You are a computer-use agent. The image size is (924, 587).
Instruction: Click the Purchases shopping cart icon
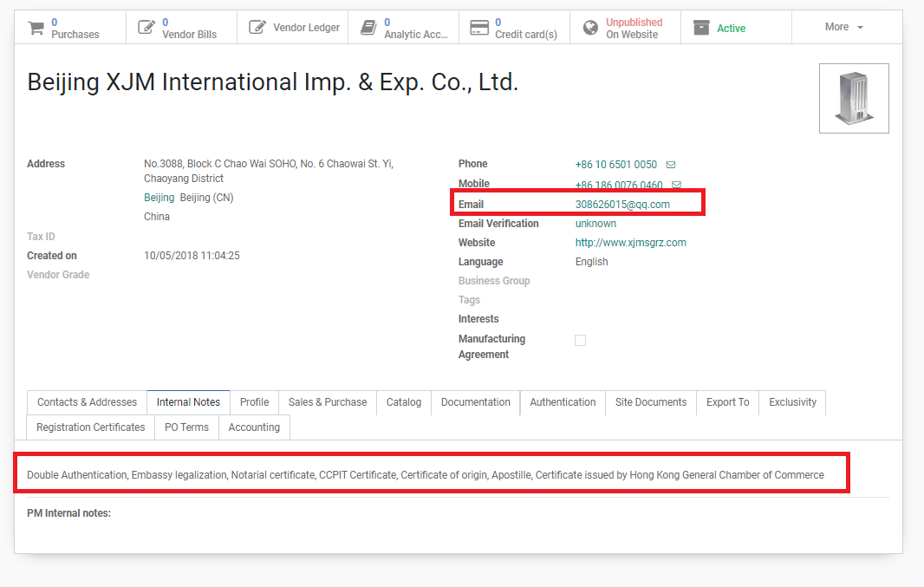tap(36, 28)
